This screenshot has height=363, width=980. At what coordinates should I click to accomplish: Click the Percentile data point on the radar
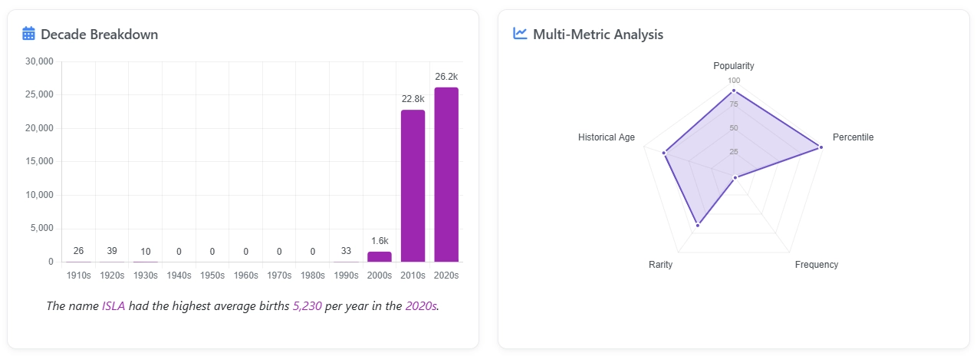tap(821, 147)
